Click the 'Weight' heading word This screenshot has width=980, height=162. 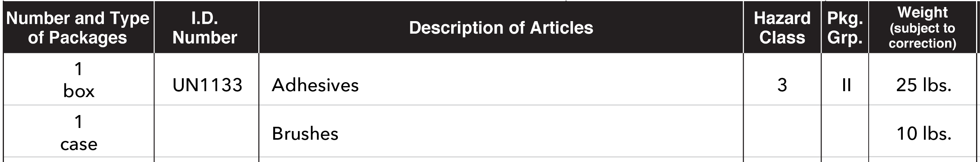(922, 13)
